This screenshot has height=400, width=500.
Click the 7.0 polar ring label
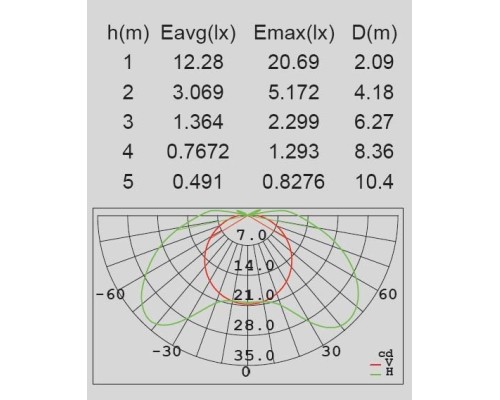point(252,235)
